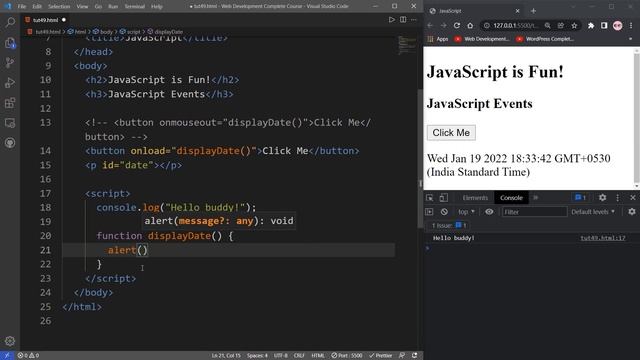Open Run and Debug view
Image resolution: width=640 pixels, height=360 pixels.
10,82
